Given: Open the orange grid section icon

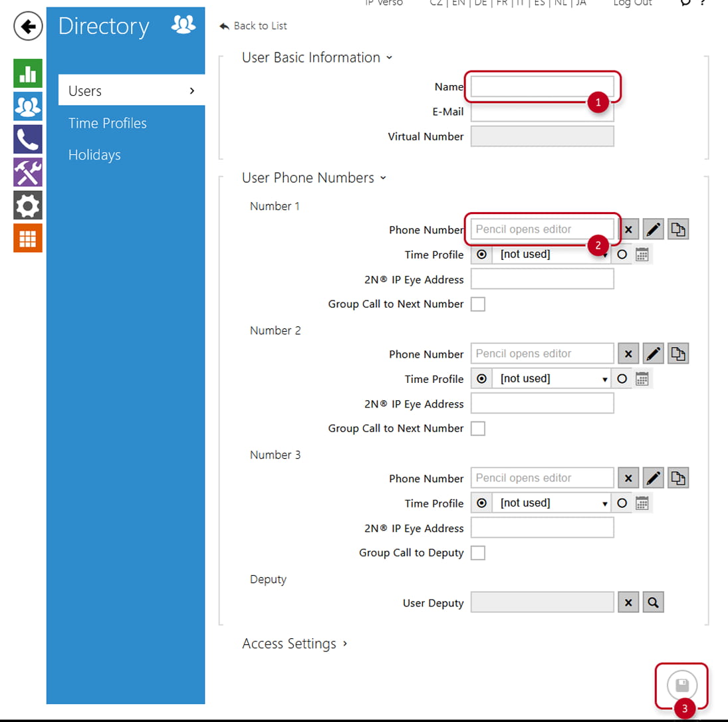Looking at the screenshot, I should [x=28, y=238].
